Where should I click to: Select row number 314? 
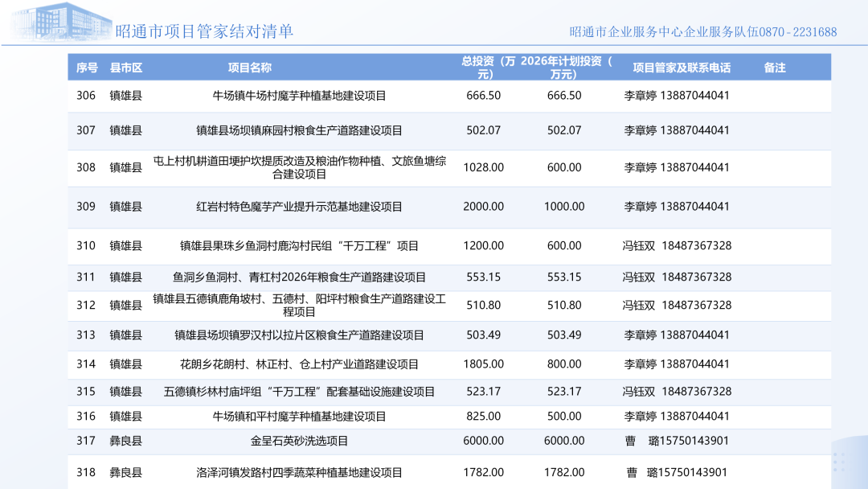click(x=86, y=364)
